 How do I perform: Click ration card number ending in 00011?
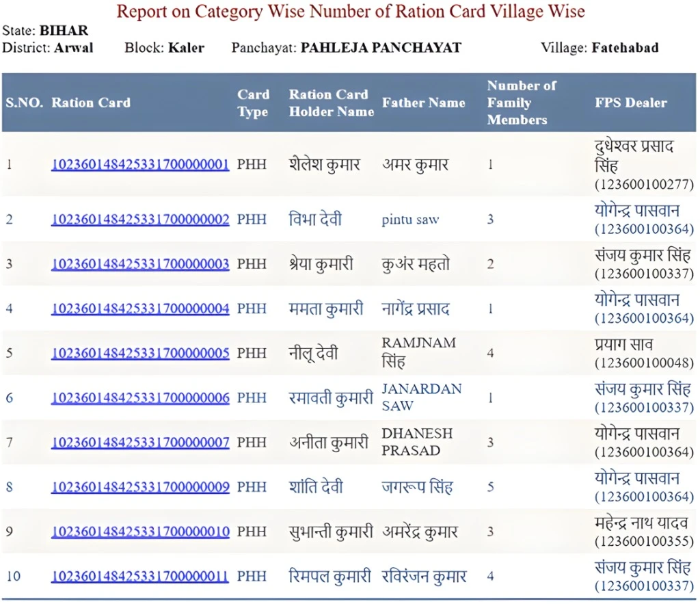pyautogui.click(x=140, y=576)
